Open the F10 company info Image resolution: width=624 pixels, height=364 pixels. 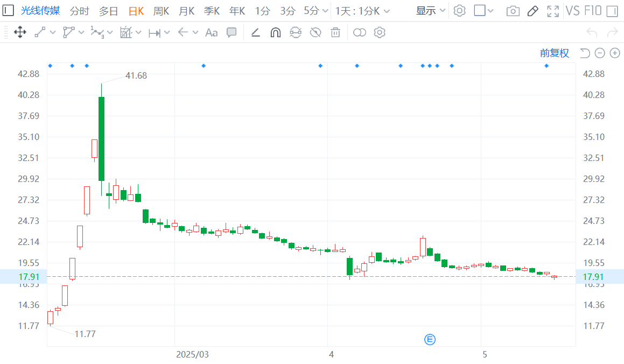592,11
